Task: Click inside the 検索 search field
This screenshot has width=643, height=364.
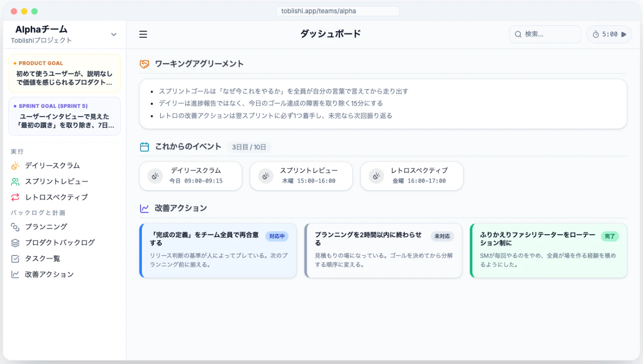Action: pos(547,34)
